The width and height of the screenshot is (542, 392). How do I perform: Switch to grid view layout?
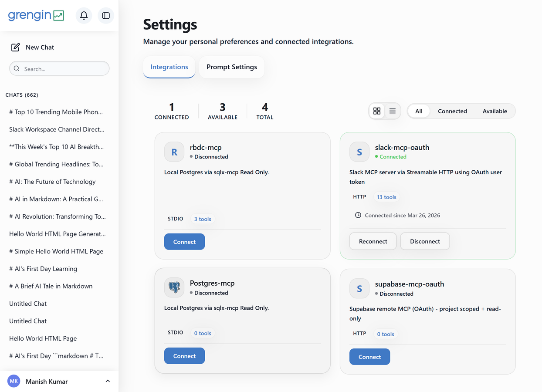(x=377, y=111)
